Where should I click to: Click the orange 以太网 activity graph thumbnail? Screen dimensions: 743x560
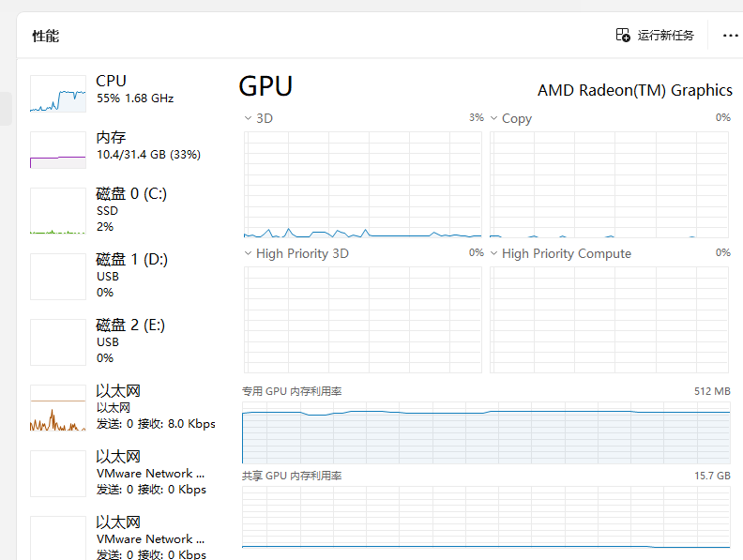pos(57,408)
